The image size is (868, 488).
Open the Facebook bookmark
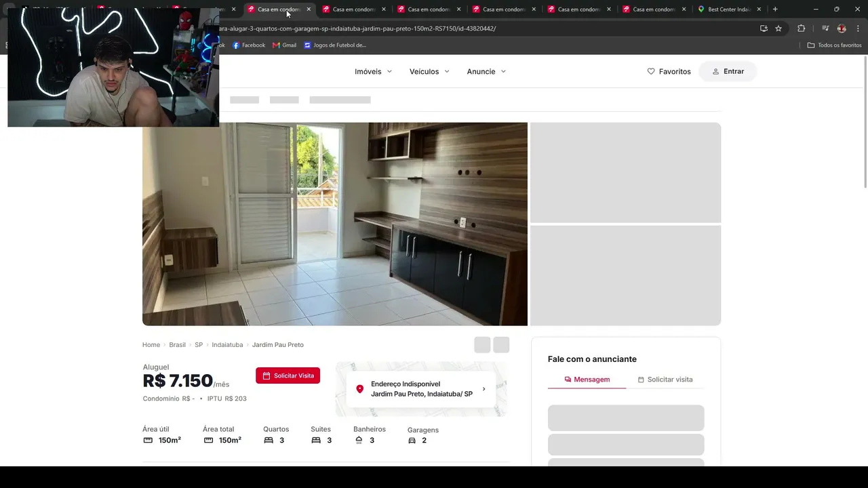click(x=249, y=45)
